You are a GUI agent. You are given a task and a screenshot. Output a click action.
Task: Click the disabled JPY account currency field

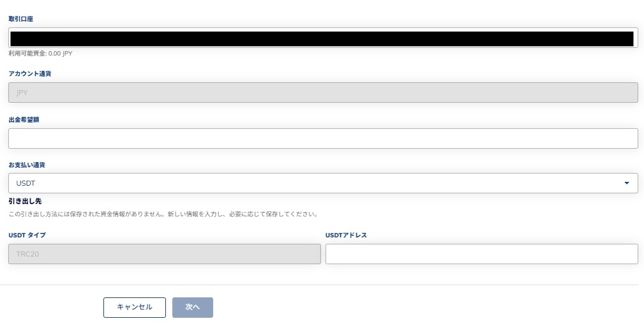tap(322, 93)
